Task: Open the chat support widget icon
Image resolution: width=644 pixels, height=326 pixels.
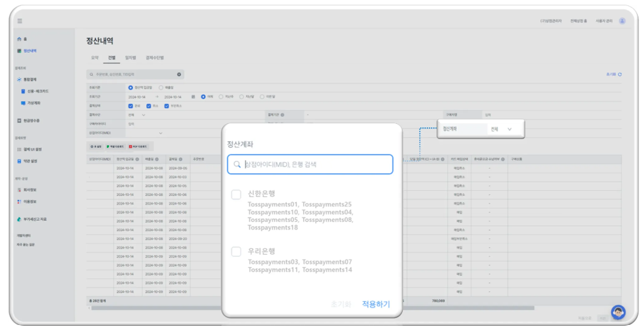Action: tap(618, 312)
